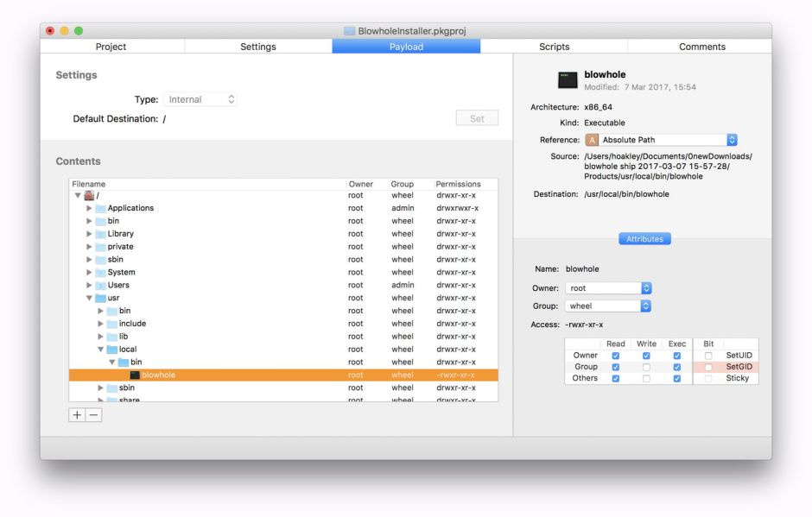
Task: Click the plus icon to add file
Action: click(x=77, y=415)
